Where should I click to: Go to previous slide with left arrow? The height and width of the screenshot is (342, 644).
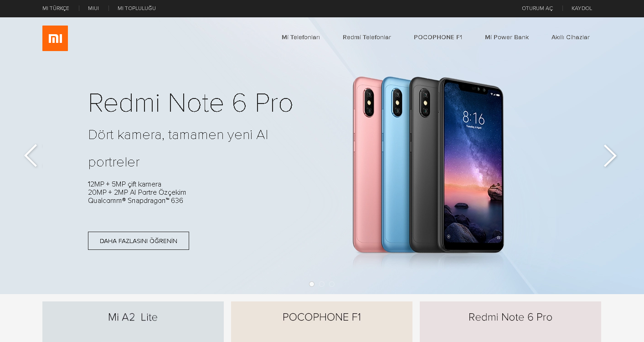[x=31, y=156]
